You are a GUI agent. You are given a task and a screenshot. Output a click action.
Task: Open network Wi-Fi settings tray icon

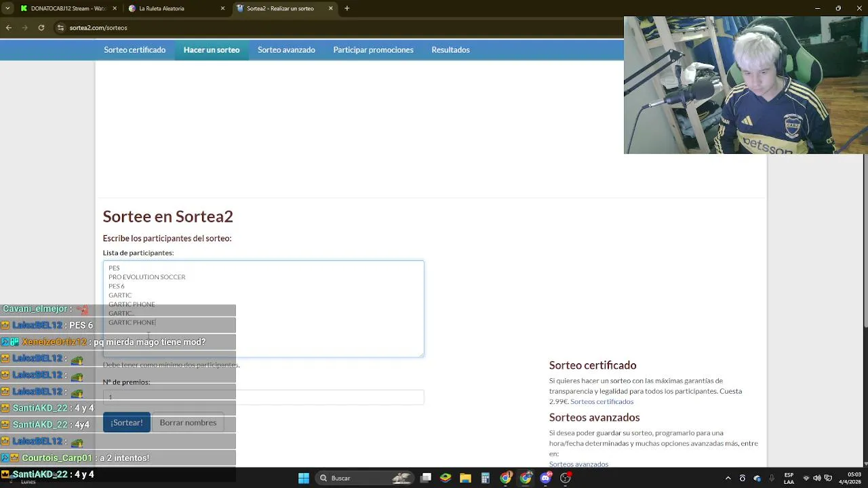point(806,478)
